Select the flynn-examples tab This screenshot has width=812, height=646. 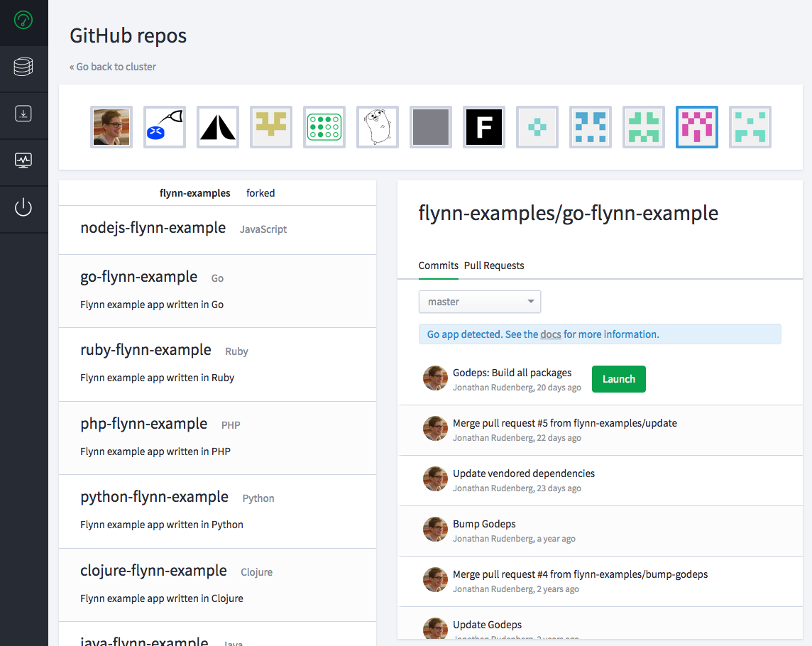point(195,192)
